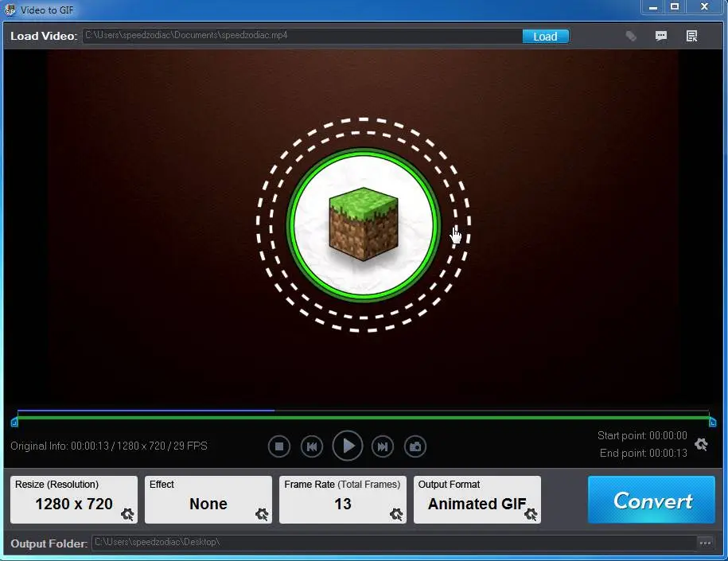Browse output folder with ellipsis button
This screenshot has width=728, height=561.
705,543
